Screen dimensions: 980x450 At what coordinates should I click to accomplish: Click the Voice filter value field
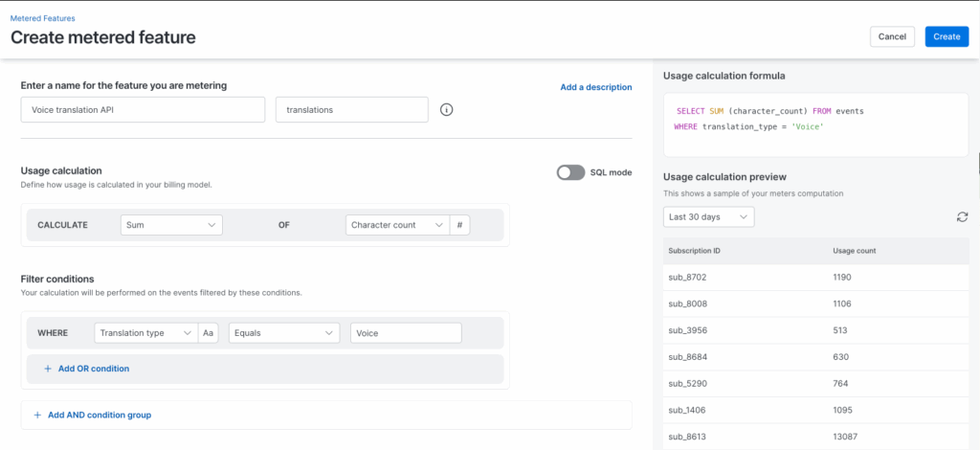406,333
